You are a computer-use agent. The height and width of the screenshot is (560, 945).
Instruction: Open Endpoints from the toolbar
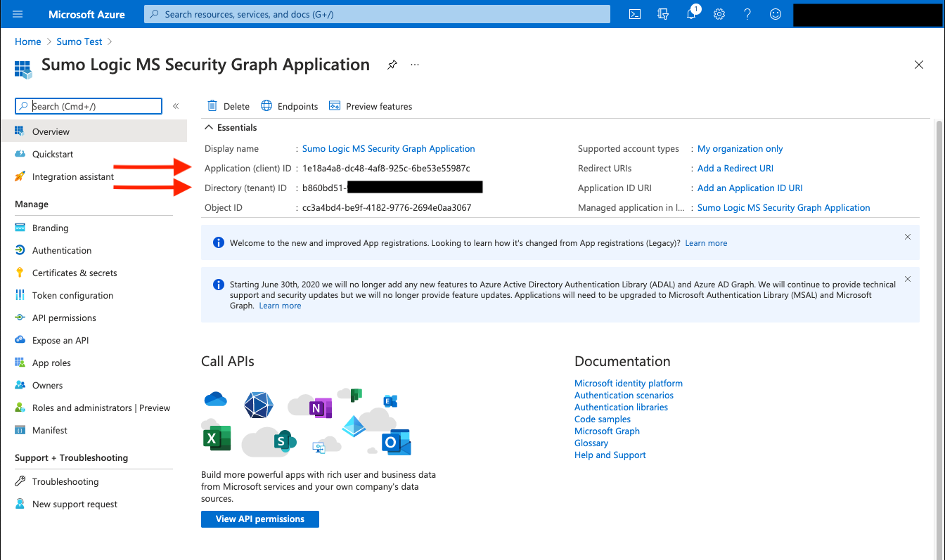(x=290, y=106)
